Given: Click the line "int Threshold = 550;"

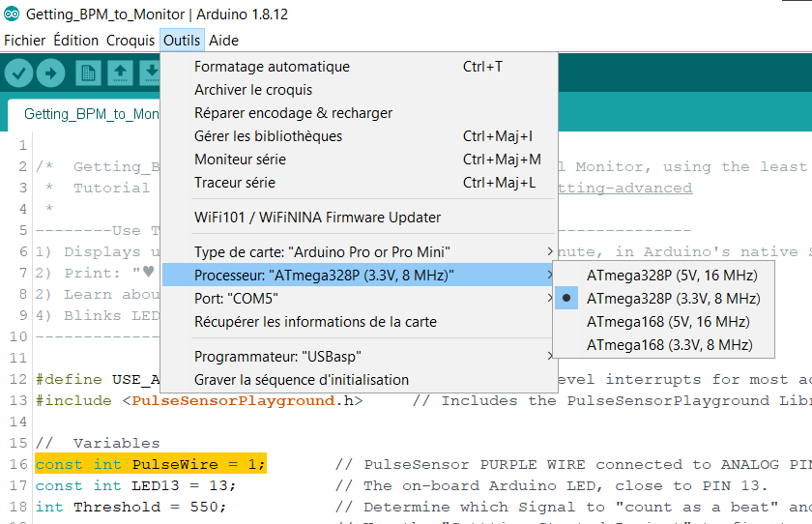Looking at the screenshot, I should (131, 507).
